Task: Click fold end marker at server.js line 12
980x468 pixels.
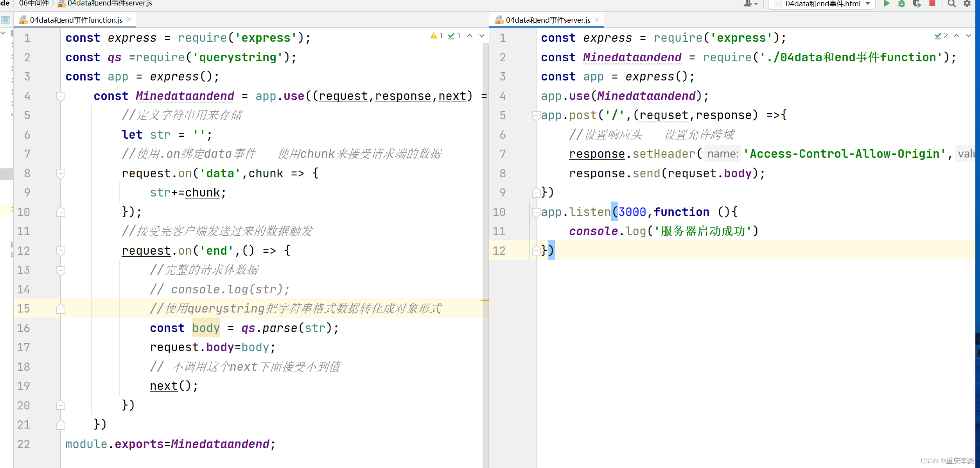Action: (x=536, y=251)
